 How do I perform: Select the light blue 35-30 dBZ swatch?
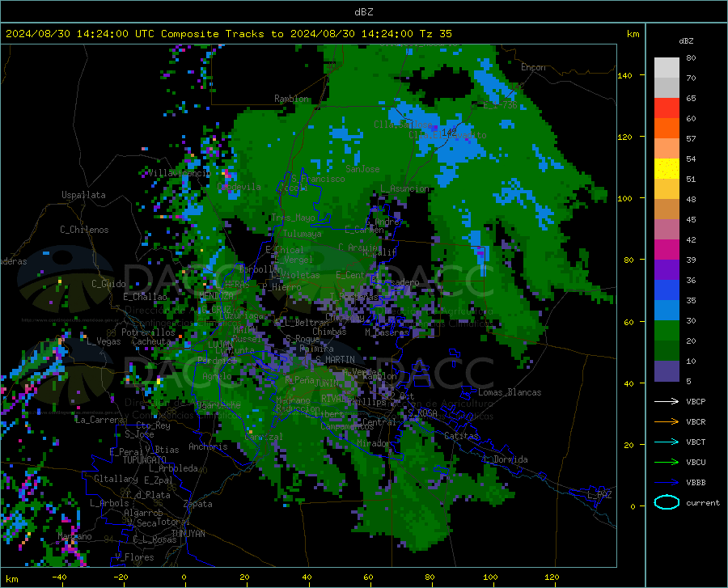667,311
